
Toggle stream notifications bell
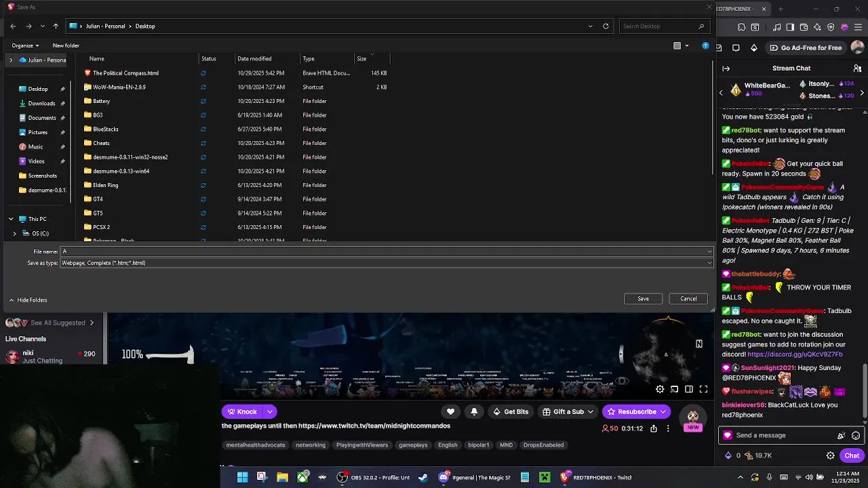(x=474, y=411)
